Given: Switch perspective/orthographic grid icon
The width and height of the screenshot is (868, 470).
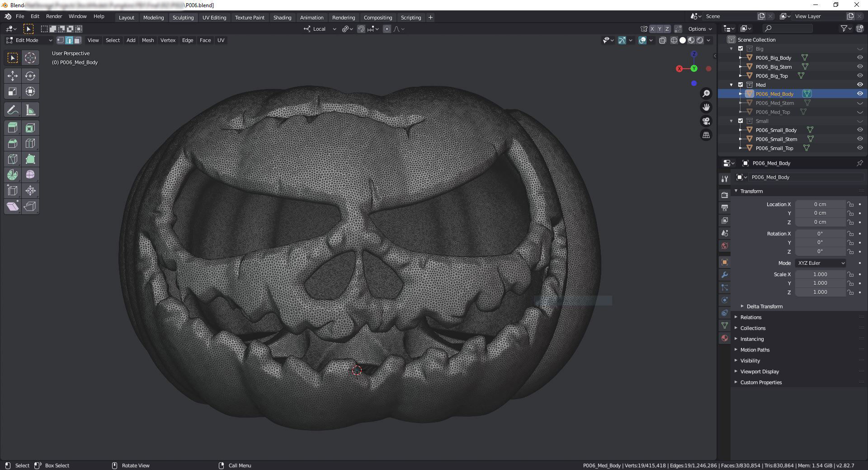Looking at the screenshot, I should pos(706,135).
